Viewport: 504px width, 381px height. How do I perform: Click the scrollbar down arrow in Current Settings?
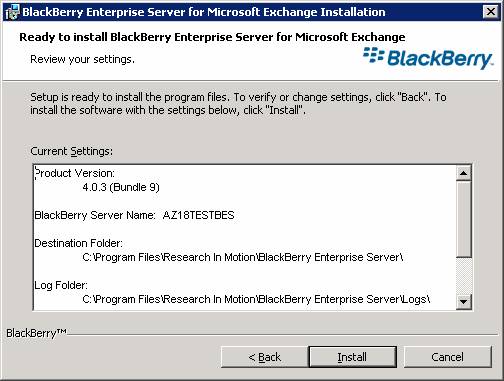463,302
